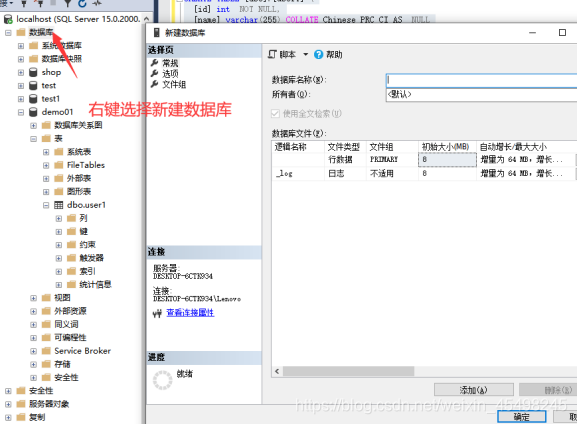The height and width of the screenshot is (424, 577).
Task: Click the 统计信息 folder icon
Action: click(71, 285)
